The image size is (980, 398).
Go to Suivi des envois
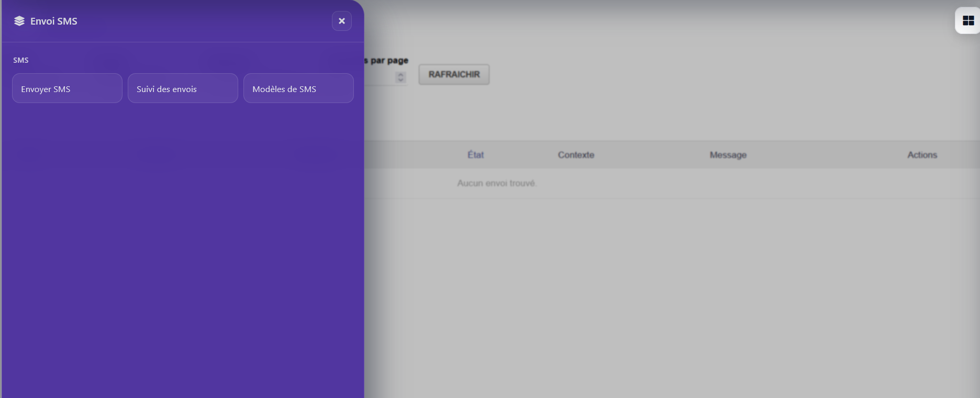(183, 88)
